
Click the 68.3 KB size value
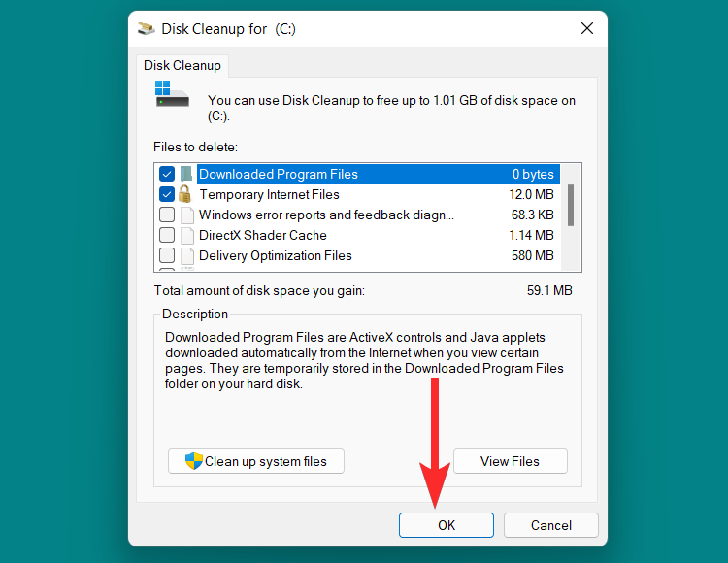coord(533,215)
